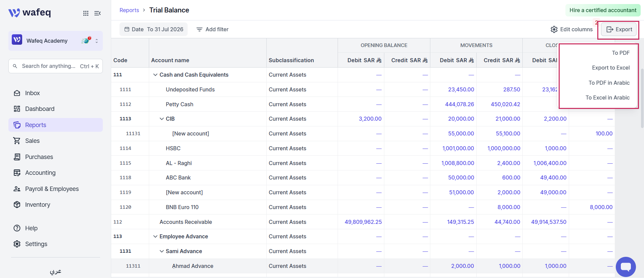Open the chat support bubble
644x278 pixels.
click(626, 267)
